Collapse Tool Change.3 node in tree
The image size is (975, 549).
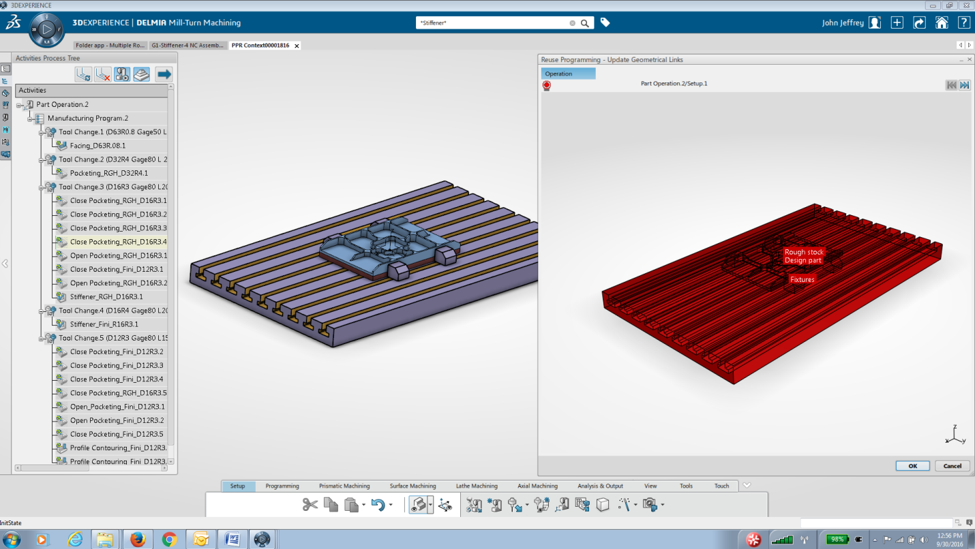(42, 187)
